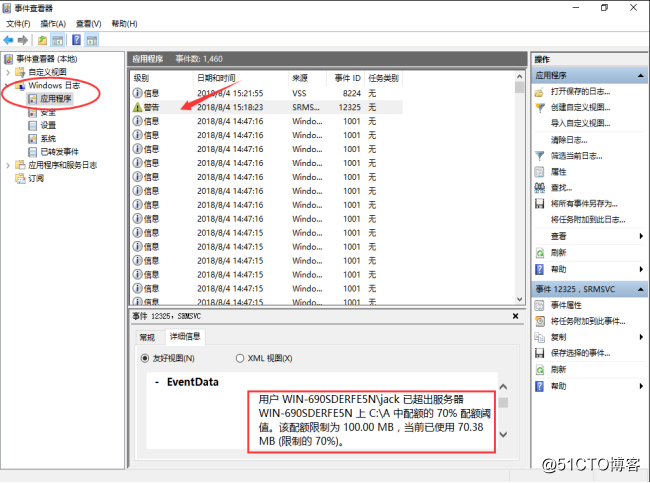
Task: Click the Back arrow toolbar icon
Action: 8,40
